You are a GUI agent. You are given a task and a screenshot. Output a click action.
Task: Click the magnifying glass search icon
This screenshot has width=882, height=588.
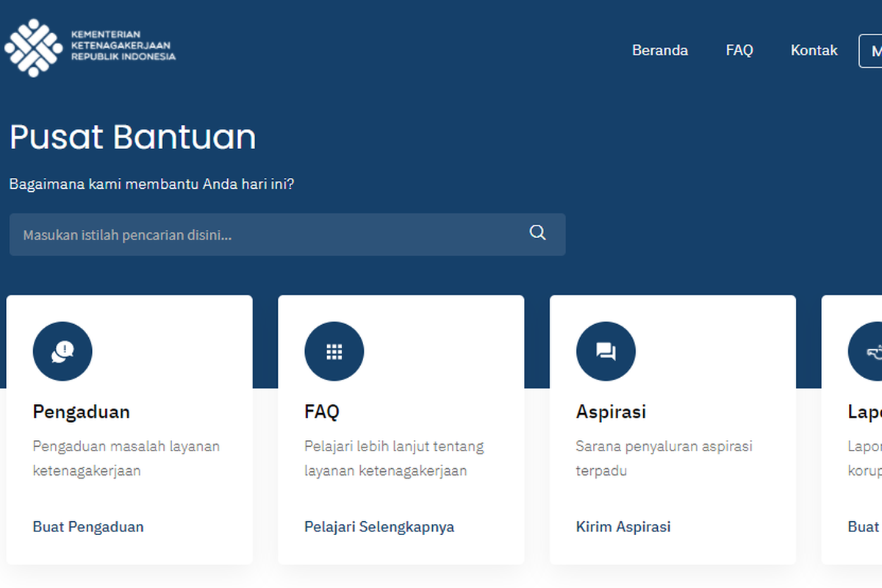pos(537,233)
